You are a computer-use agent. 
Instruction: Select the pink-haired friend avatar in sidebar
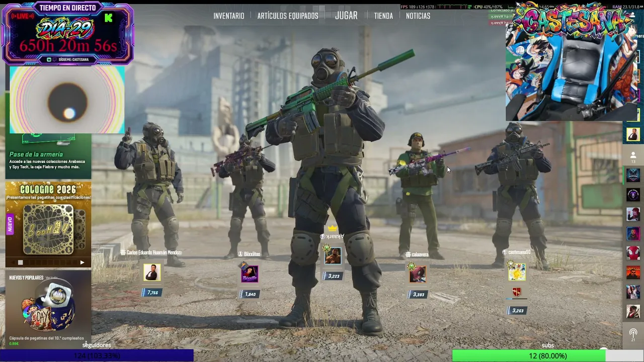pyautogui.click(x=633, y=214)
